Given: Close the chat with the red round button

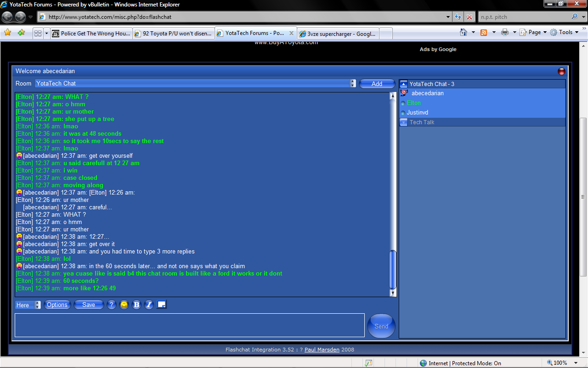Looking at the screenshot, I should (x=561, y=71).
